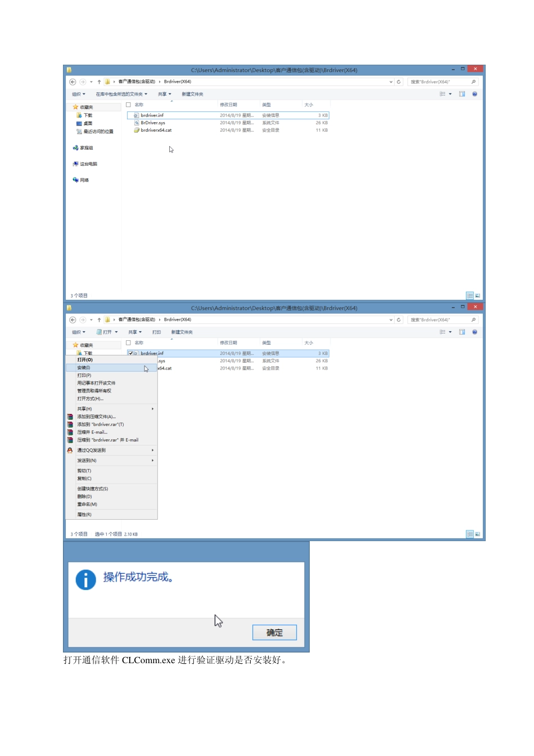Choose 删除(D) in context menu

[x=111, y=497]
